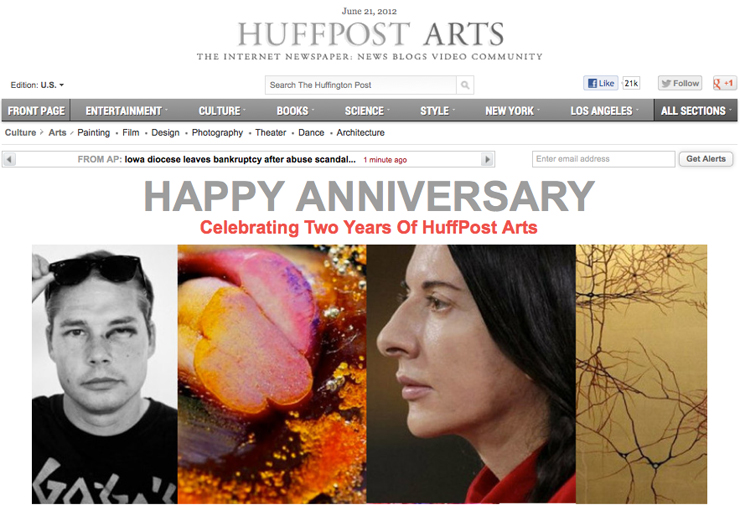Go to the Front Page tab
Screen dimensions: 740x510
pyautogui.click(x=36, y=110)
